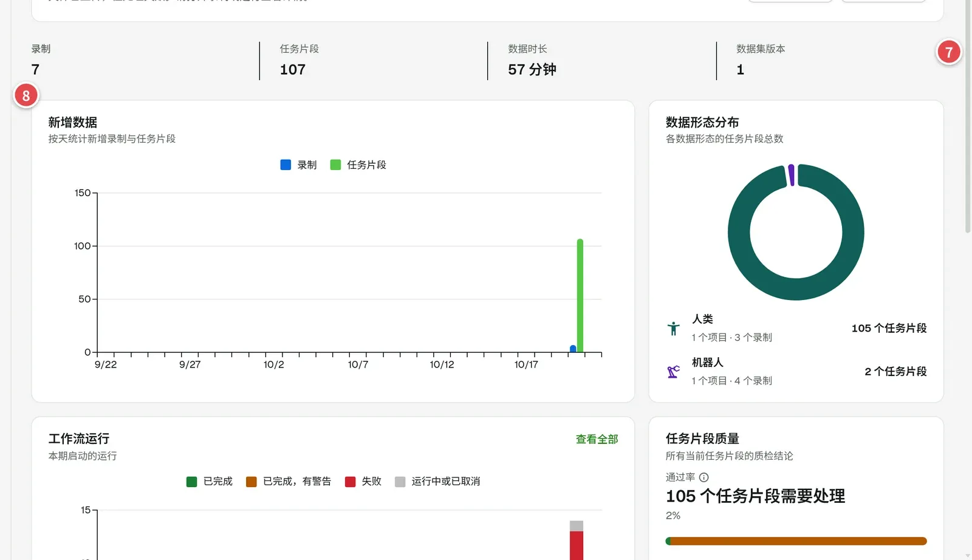Click the red bar in 工作流运行 chart
The image size is (972, 560).
pos(577,545)
